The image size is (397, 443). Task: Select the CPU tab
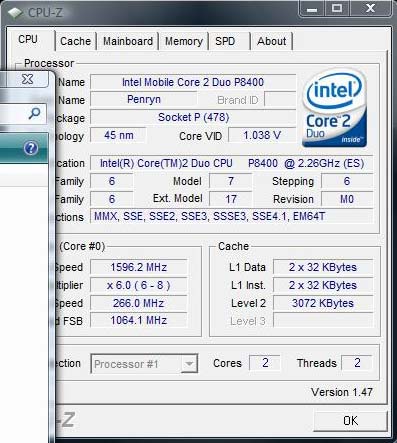tap(29, 40)
